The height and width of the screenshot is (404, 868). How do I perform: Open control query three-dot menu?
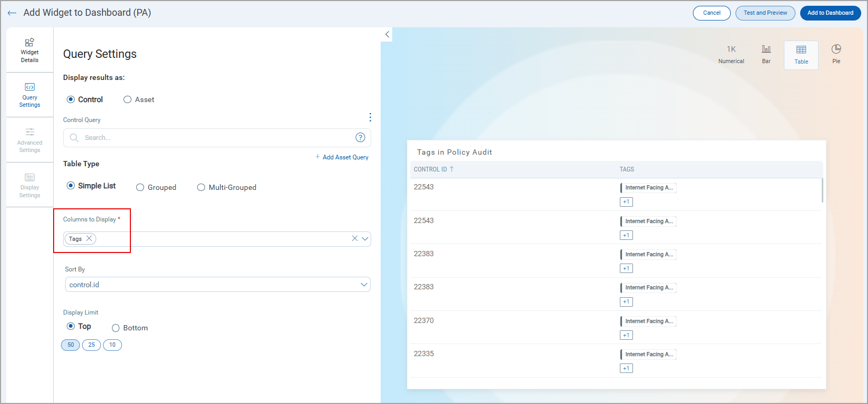pos(370,117)
